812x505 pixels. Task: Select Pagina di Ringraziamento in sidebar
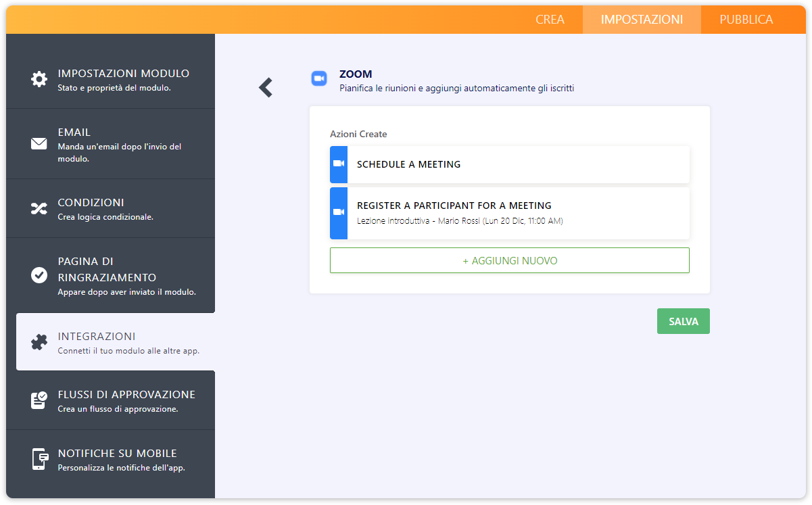pos(111,276)
